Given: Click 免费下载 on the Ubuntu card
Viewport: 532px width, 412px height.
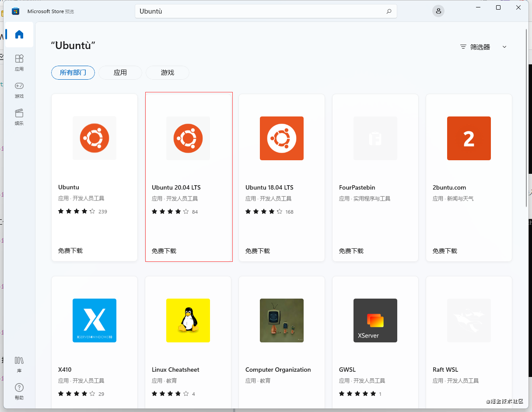Looking at the screenshot, I should [x=70, y=250].
